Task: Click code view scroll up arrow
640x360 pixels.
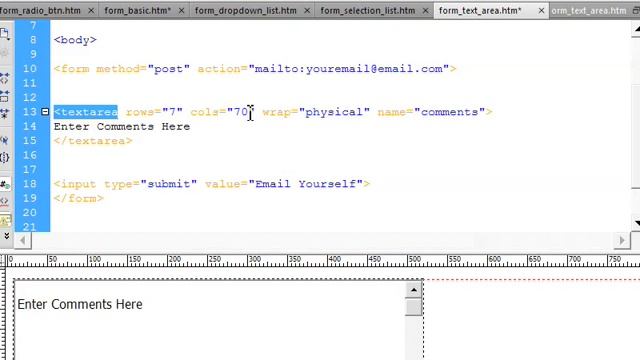Action: point(636,29)
